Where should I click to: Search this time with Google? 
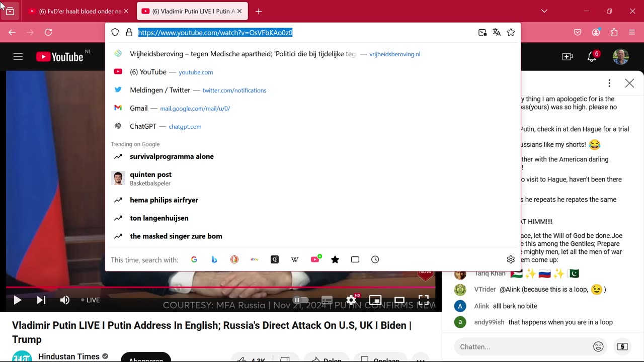pyautogui.click(x=194, y=259)
